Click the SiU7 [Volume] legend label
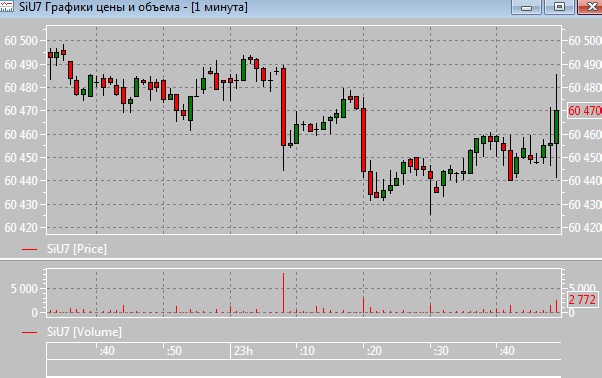602x378 pixels. coord(84,332)
